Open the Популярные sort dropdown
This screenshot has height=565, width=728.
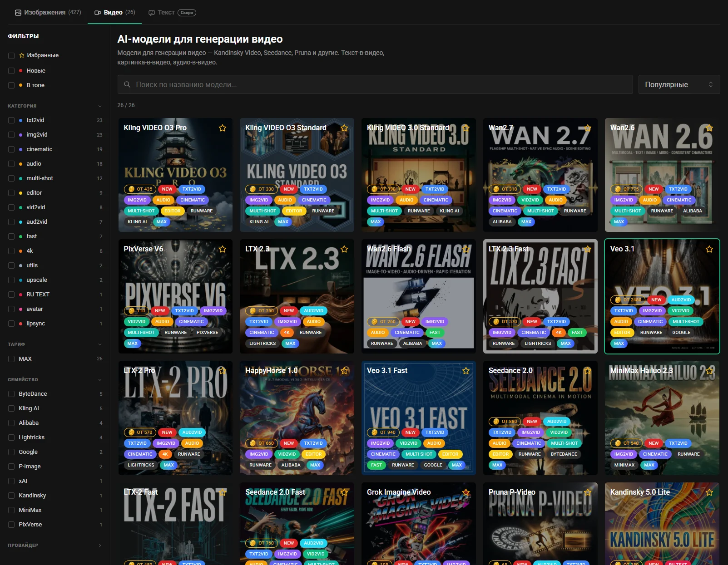pyautogui.click(x=679, y=84)
